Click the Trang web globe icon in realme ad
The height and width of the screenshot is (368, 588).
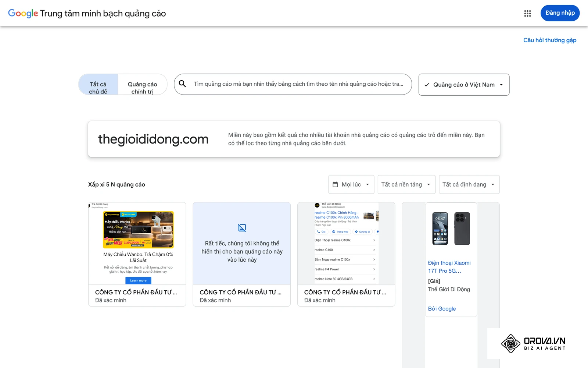point(334,232)
